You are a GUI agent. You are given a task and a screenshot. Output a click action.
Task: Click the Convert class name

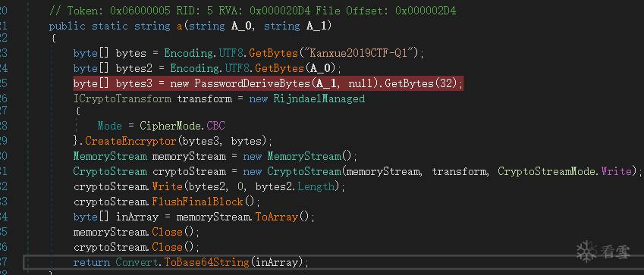tap(137, 262)
